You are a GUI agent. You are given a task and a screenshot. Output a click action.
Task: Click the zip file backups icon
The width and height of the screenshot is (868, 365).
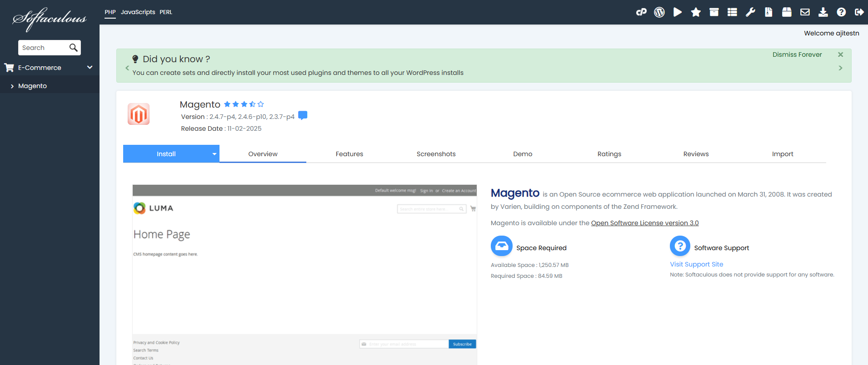tap(768, 12)
